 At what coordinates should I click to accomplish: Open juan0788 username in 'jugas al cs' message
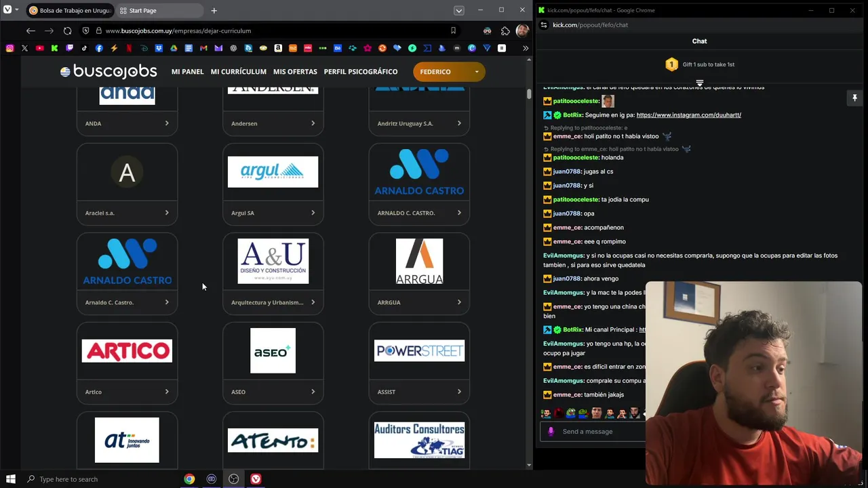coord(566,171)
